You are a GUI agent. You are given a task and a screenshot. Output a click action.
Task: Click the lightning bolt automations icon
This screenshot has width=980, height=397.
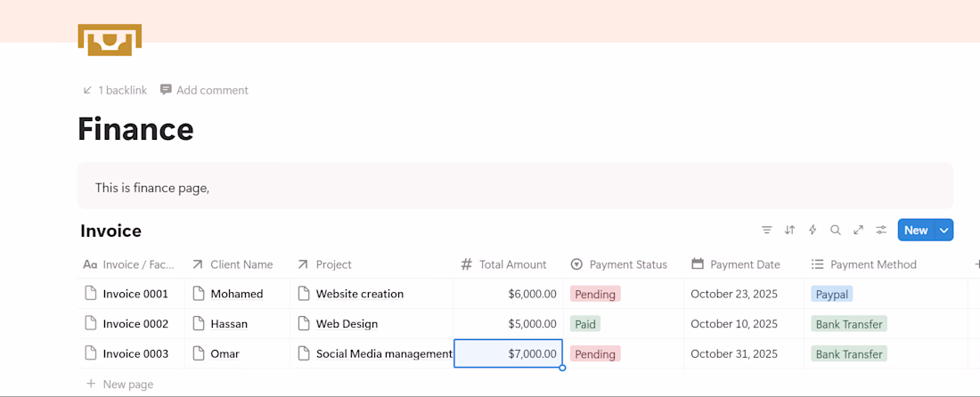(x=813, y=230)
